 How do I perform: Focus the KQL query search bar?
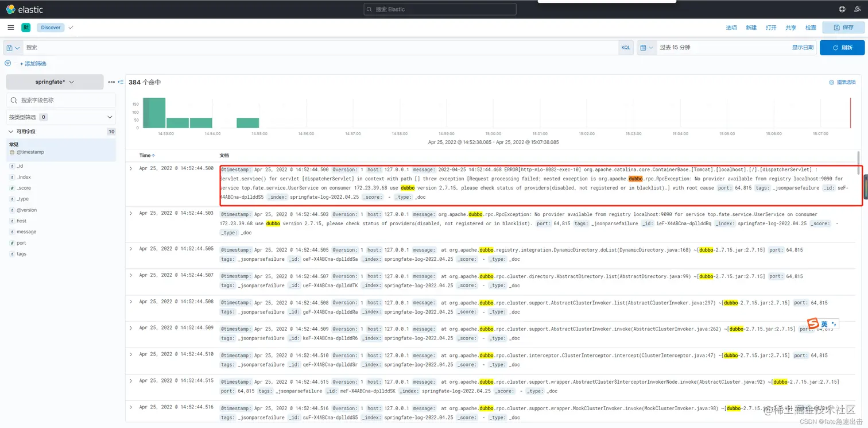320,48
